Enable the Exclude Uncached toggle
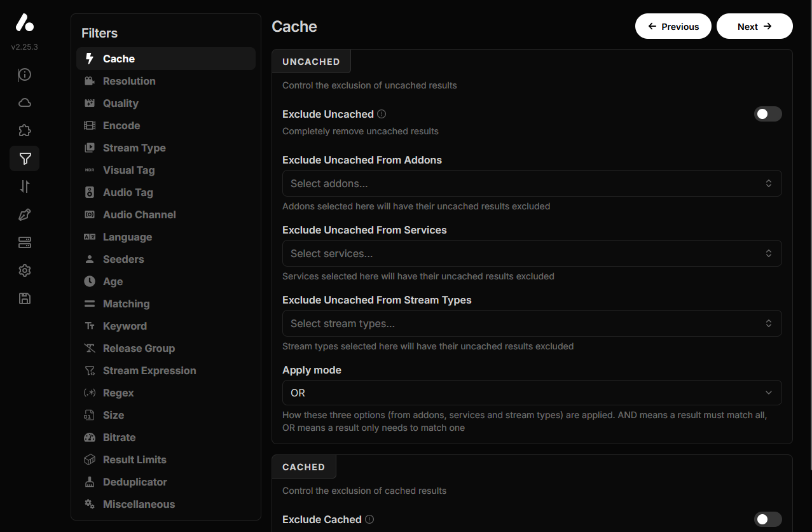812x532 pixels. point(767,114)
